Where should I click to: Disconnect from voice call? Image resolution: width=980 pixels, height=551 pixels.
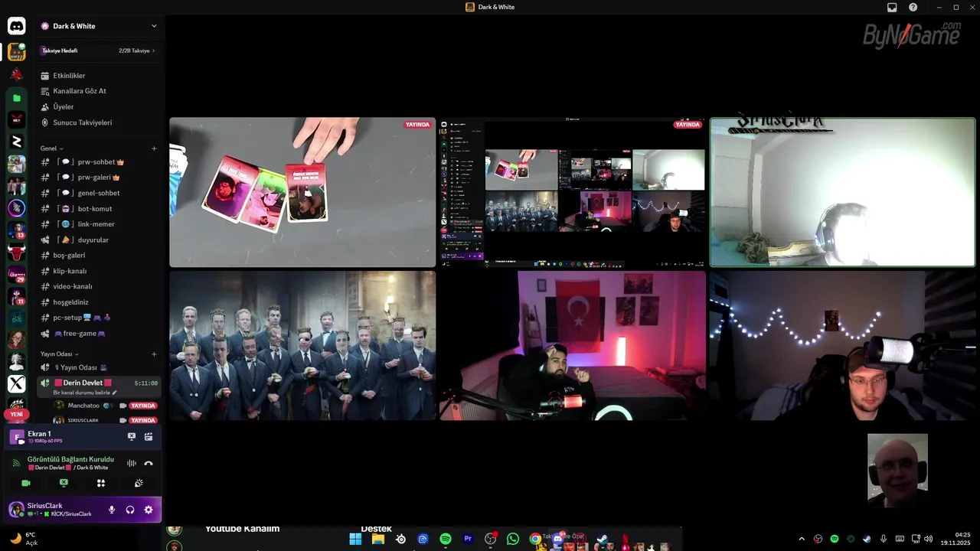point(149,463)
